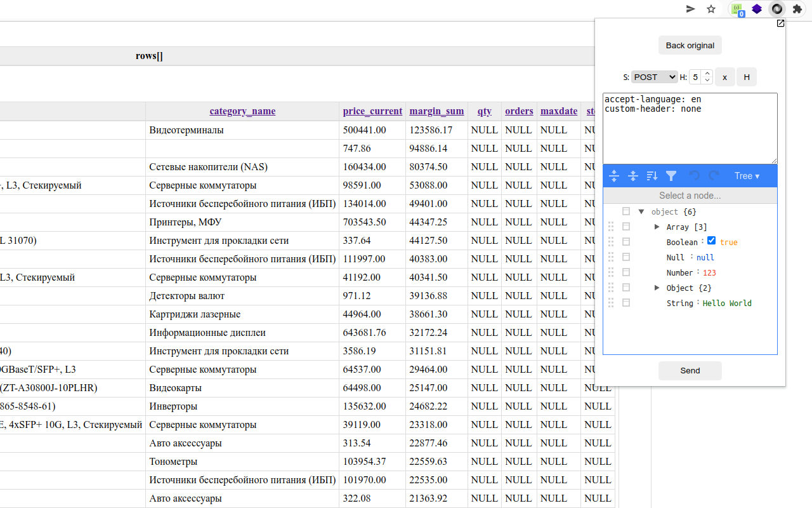812x508 pixels.
Task: Click the H button in extension panel
Action: pos(747,77)
